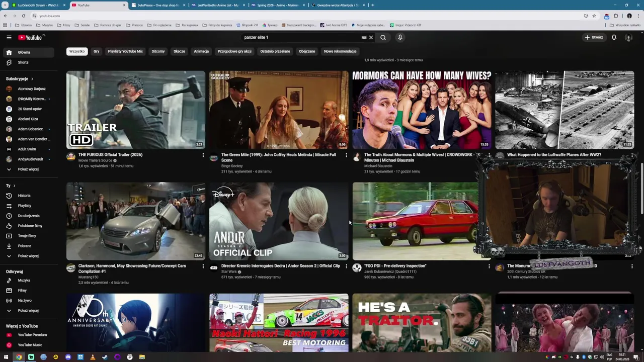
Task: Go to Główna home in sidebar
Action: [x=29, y=52]
